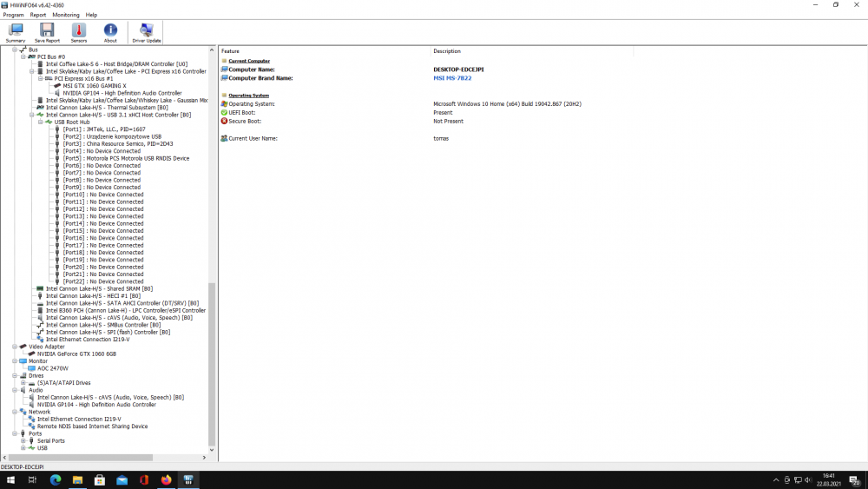Click the NVIDIA GeForce GTX 1060 6GB icon
Screen dimensions: 868x489
[32, 354]
